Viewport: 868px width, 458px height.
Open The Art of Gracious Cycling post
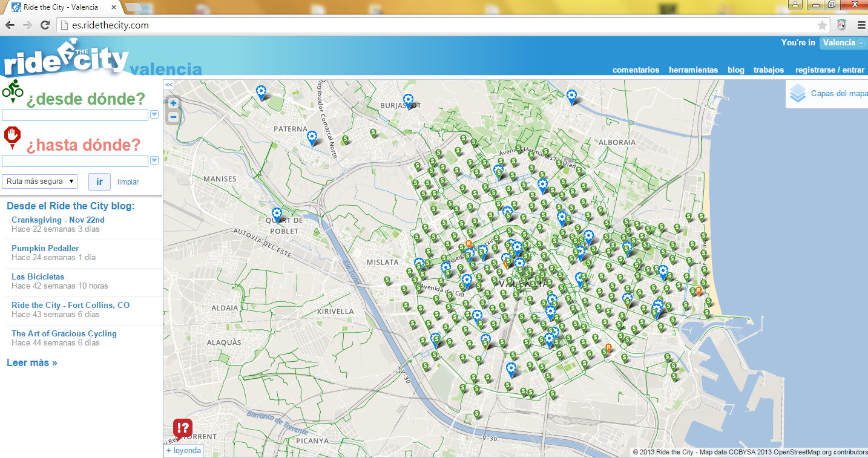click(x=64, y=333)
